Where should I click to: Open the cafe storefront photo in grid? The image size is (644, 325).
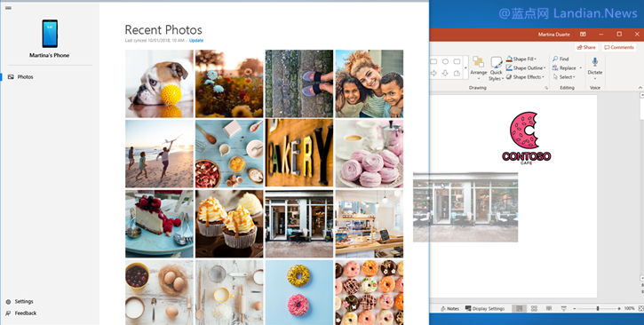click(x=299, y=224)
